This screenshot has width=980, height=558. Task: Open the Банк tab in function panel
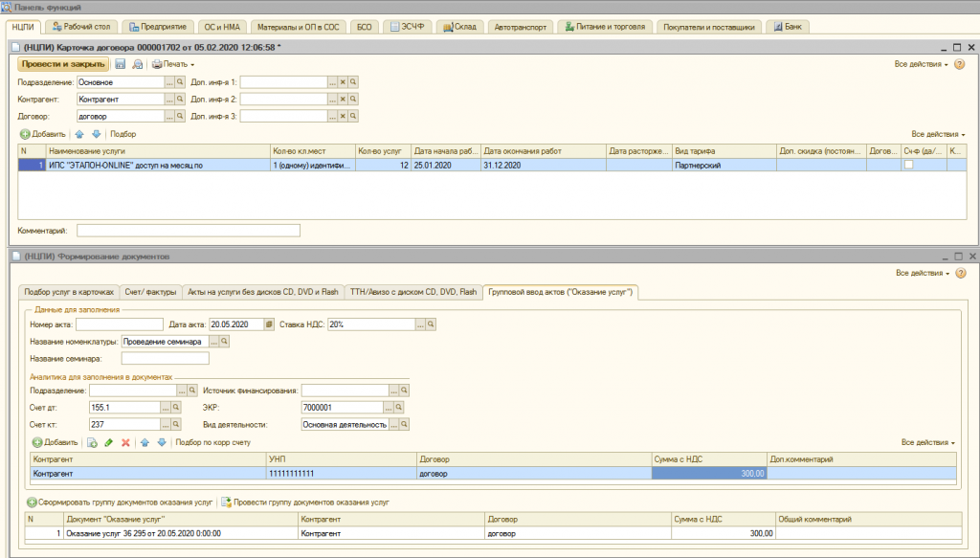pos(787,27)
